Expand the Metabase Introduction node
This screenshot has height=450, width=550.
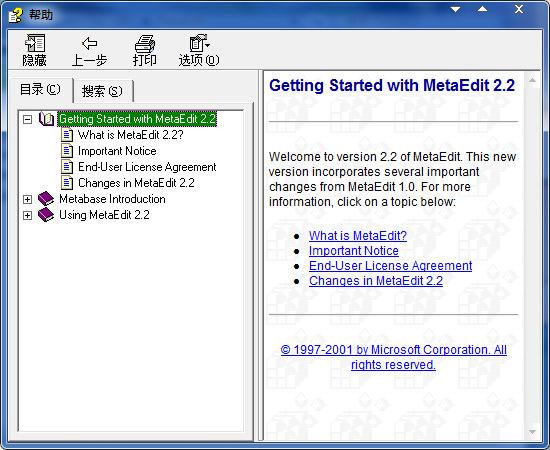(27, 200)
